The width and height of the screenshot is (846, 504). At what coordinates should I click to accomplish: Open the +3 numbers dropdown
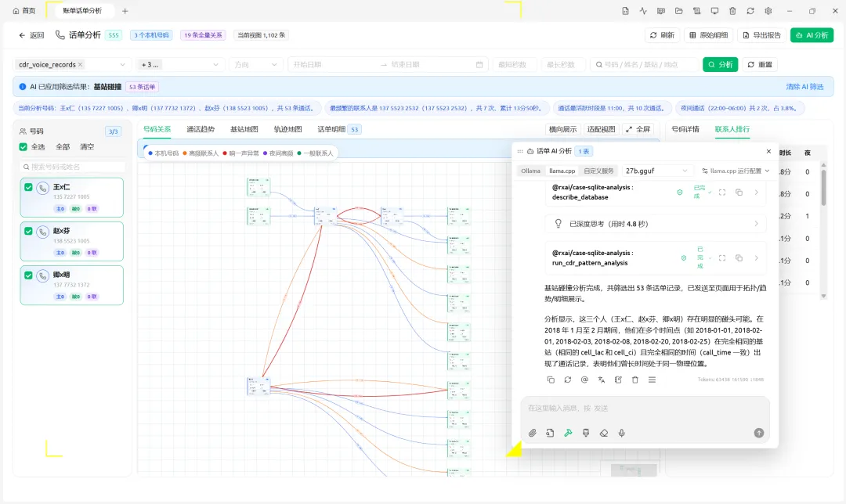(179, 65)
